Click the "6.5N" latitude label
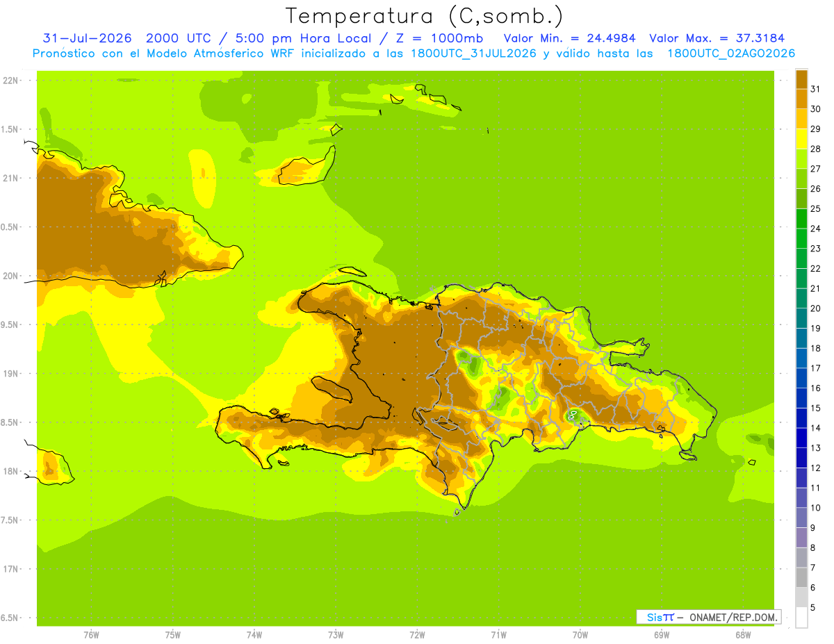Image resolution: width=834 pixels, height=644 pixels. (10, 618)
